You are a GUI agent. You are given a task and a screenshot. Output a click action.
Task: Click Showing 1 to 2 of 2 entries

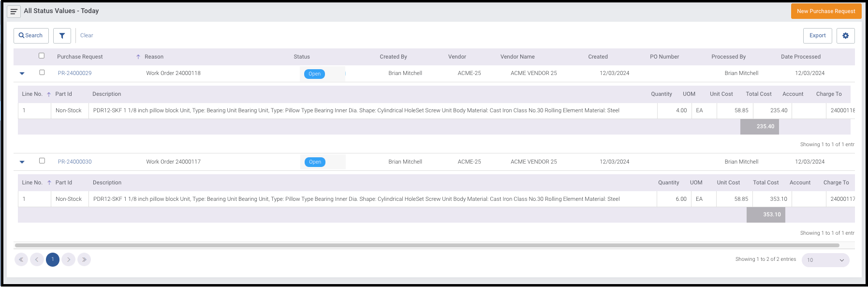(765, 259)
